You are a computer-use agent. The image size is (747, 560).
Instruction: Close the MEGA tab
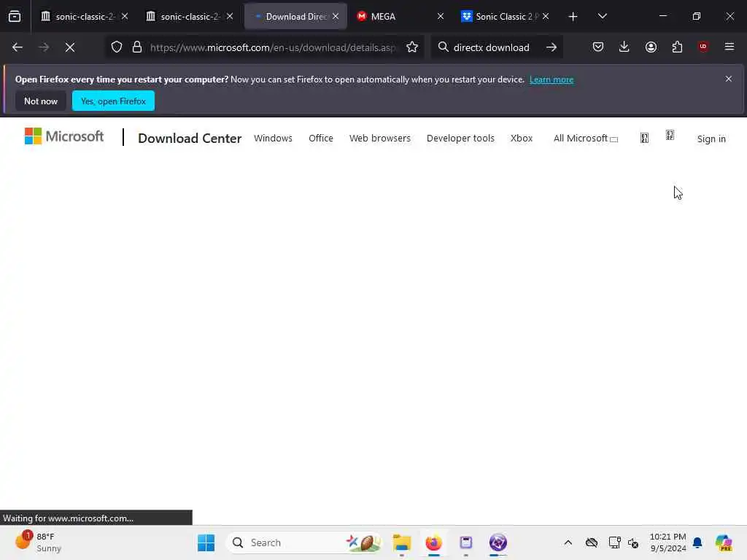[x=441, y=16]
